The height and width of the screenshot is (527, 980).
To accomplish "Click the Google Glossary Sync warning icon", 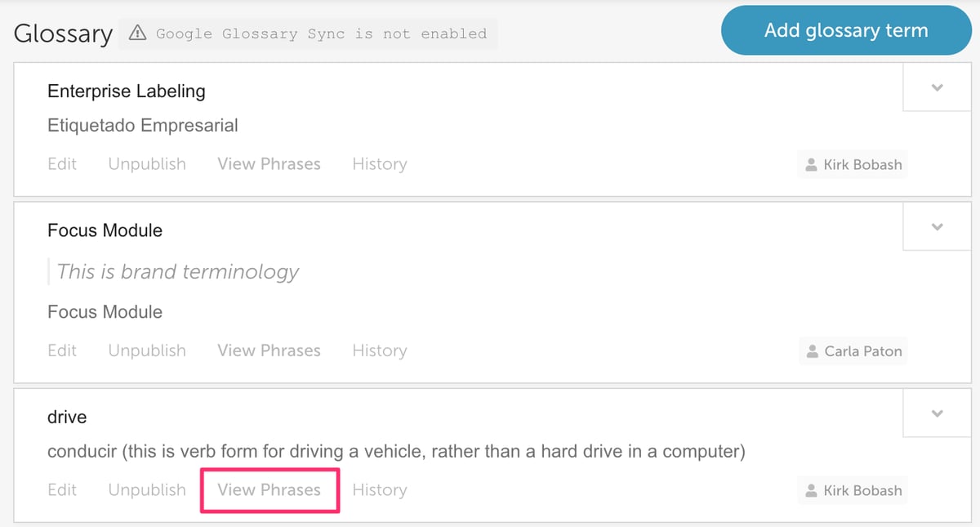I will [x=138, y=34].
